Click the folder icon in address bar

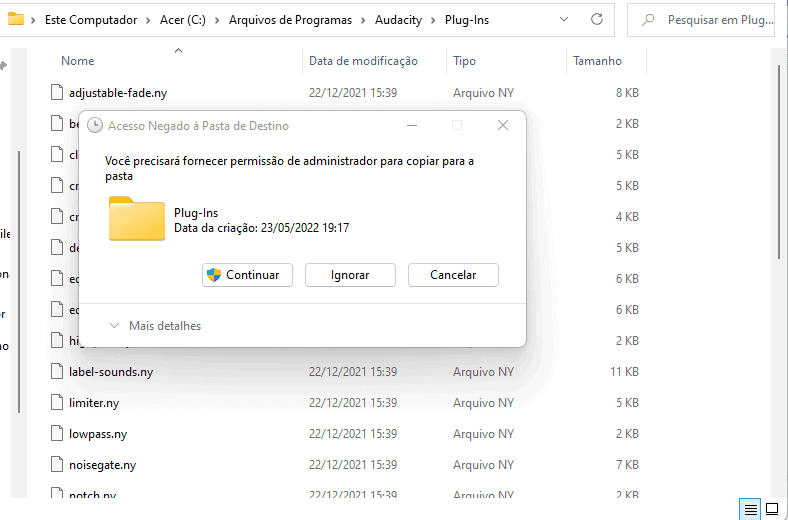pyautogui.click(x=16, y=20)
